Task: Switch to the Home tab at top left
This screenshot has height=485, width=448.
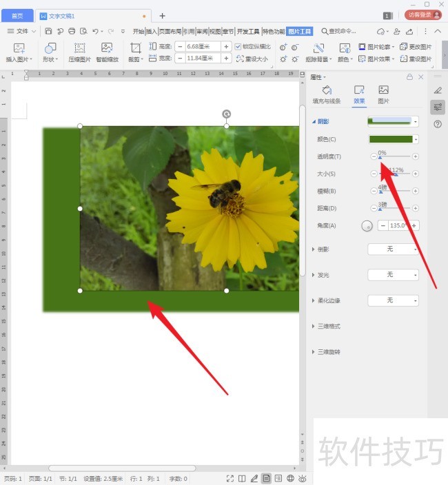Action: [17, 16]
